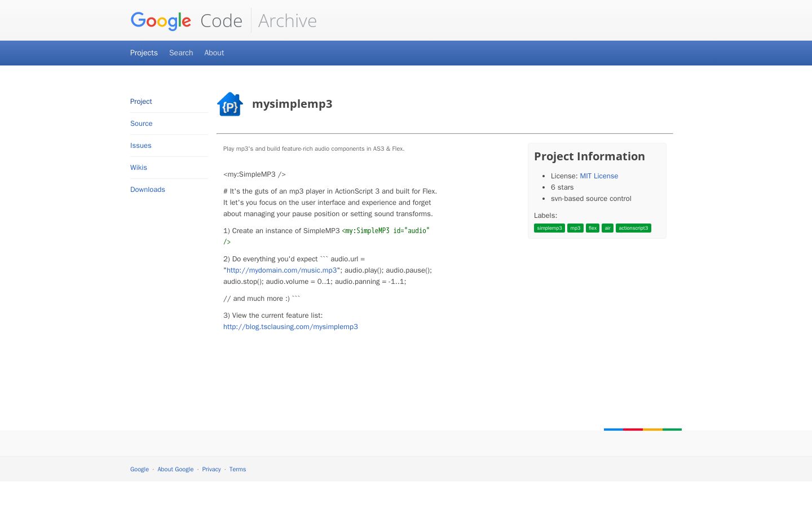
Task: Click the 'svn-based source control' text
Action: [x=591, y=199]
